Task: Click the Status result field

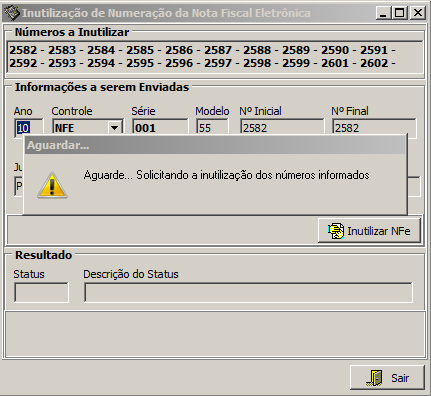Action: click(x=41, y=292)
